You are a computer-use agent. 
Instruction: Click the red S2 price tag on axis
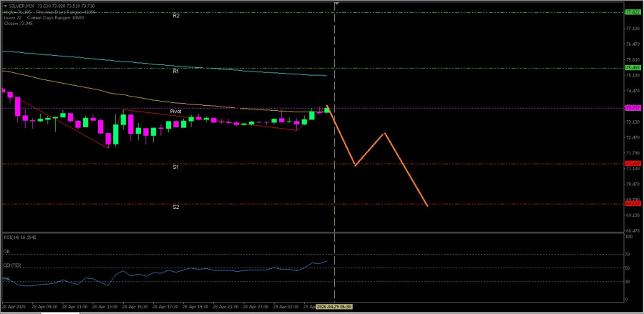click(632, 204)
